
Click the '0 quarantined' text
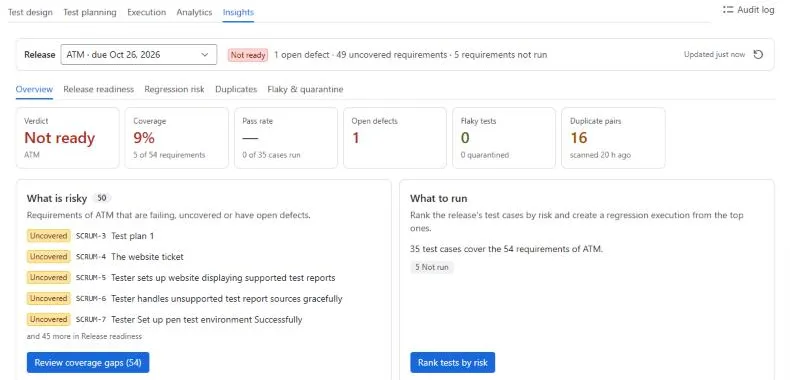(485, 155)
